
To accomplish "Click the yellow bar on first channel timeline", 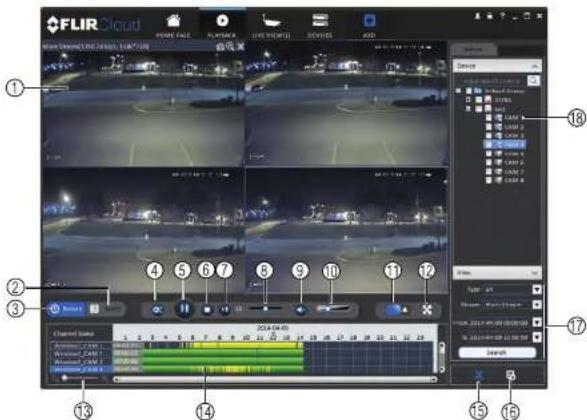I will pos(247,345).
